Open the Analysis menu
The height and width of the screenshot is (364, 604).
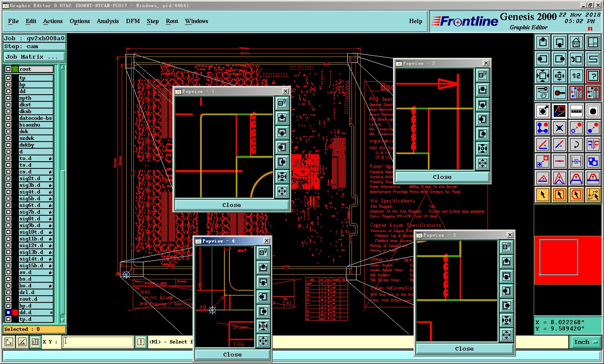pyautogui.click(x=108, y=21)
